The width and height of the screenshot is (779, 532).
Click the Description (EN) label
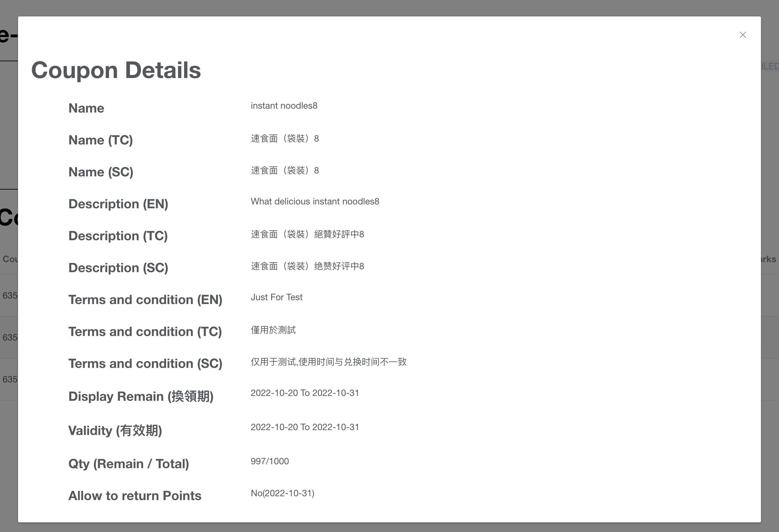coord(118,204)
